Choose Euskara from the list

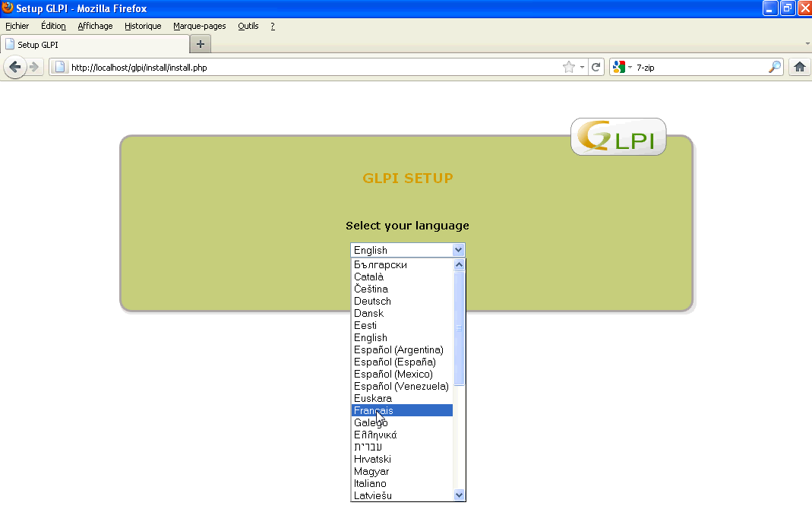click(402, 398)
